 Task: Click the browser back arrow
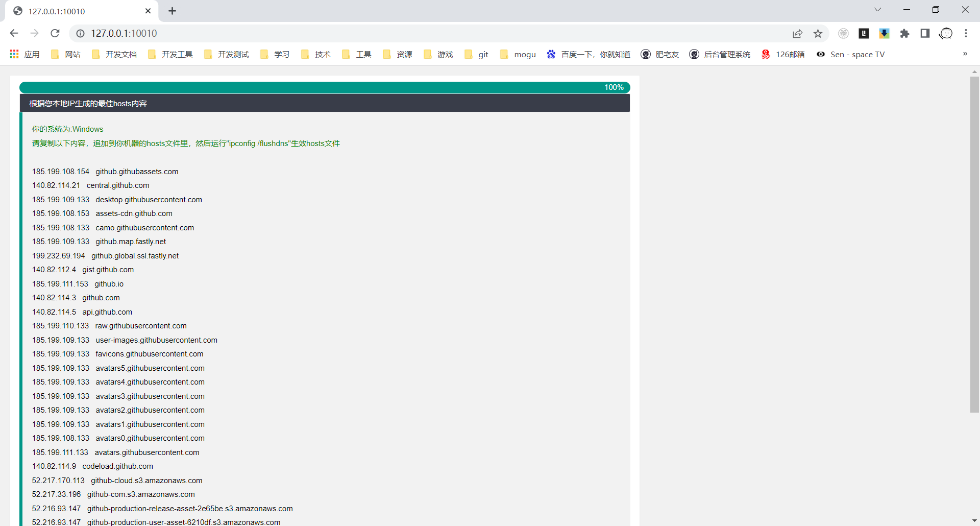click(x=14, y=33)
